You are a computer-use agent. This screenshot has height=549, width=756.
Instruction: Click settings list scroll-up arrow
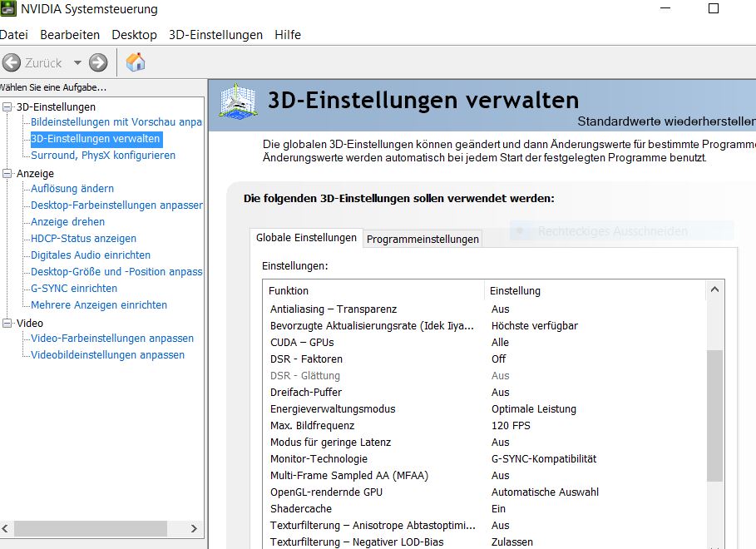(714, 289)
